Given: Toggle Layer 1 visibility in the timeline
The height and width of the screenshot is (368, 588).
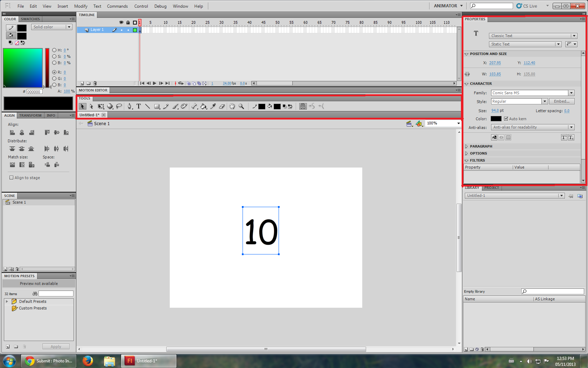Looking at the screenshot, I should pos(121,30).
